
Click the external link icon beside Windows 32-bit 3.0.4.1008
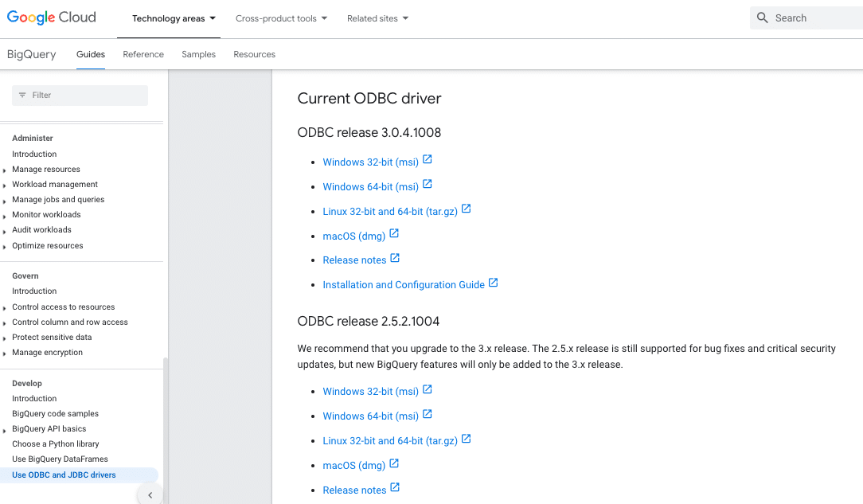[x=428, y=160]
